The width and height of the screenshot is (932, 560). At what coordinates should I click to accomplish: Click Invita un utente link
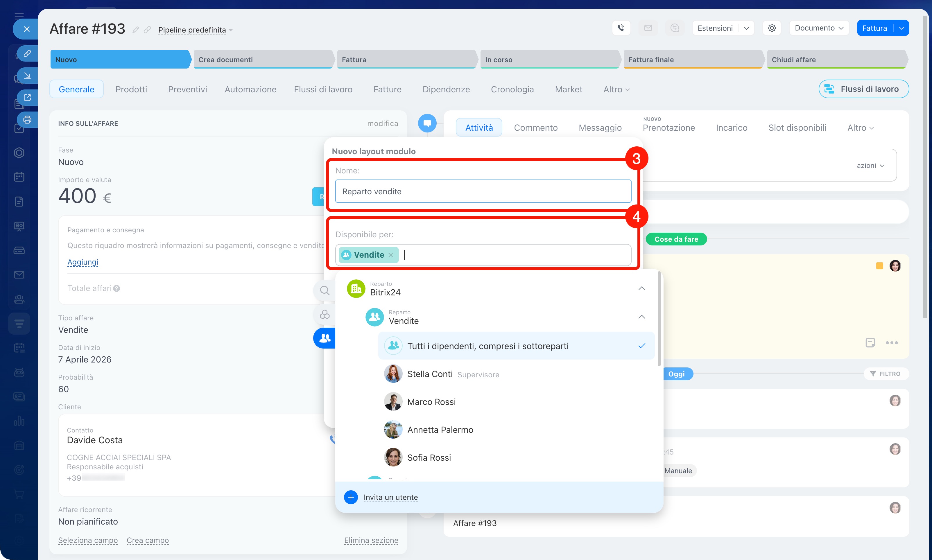[x=390, y=497]
